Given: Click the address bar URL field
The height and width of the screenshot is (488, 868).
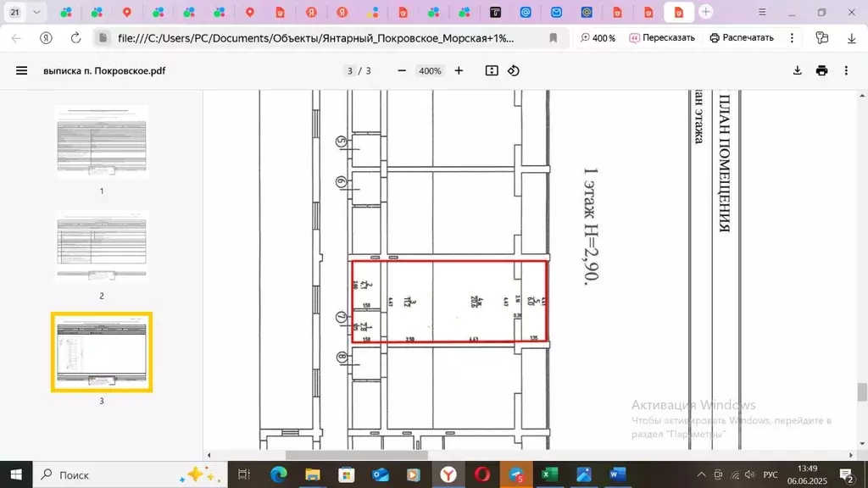Looking at the screenshot, I should 315,38.
